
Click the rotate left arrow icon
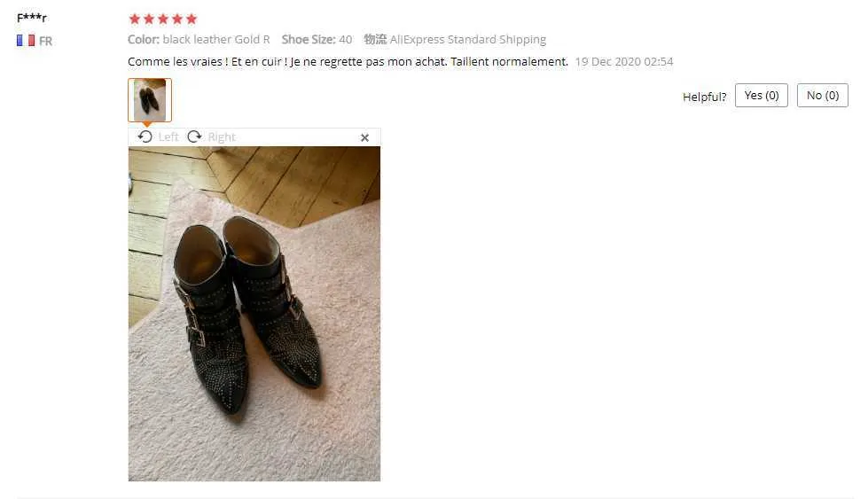[145, 136]
